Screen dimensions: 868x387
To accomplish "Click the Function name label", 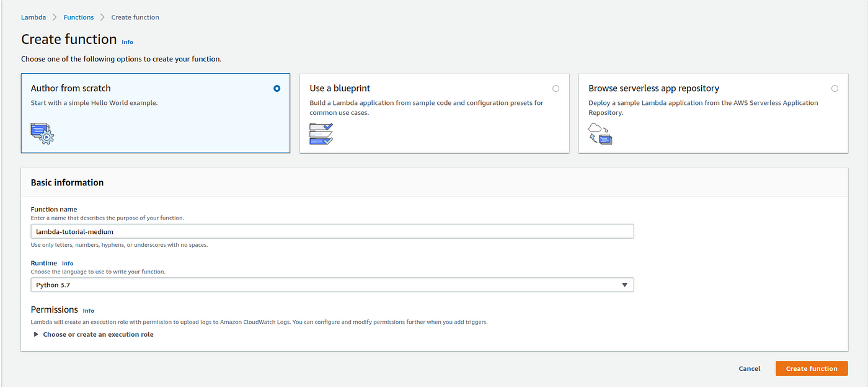I will (x=54, y=210).
